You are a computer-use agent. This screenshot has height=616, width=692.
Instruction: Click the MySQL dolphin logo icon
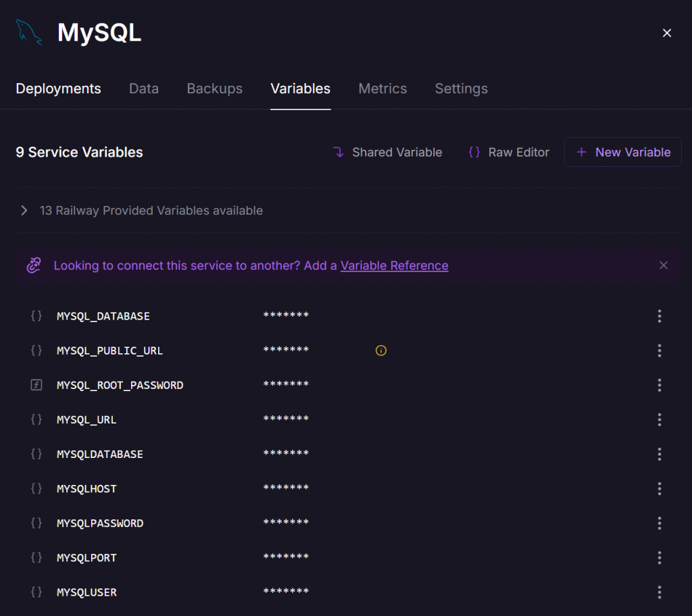tap(28, 32)
